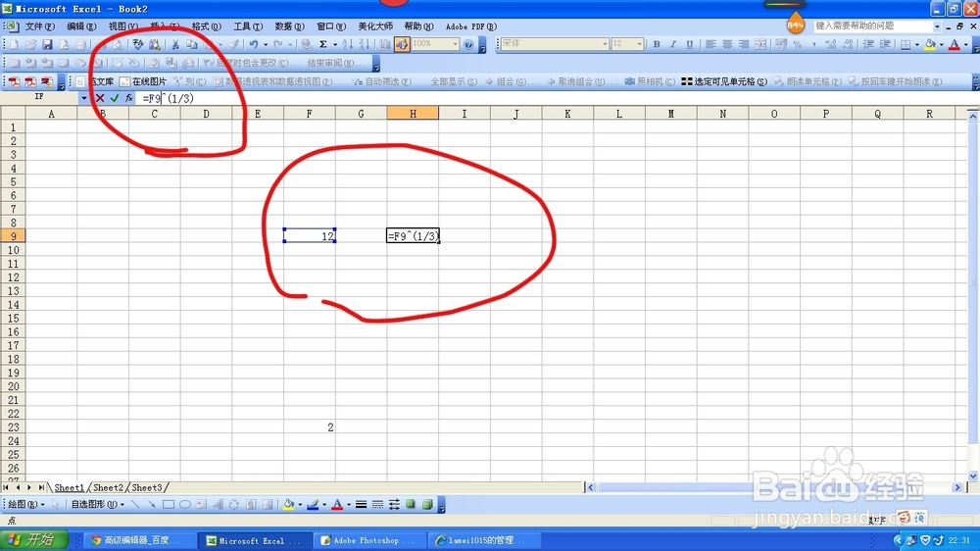Open the Fill Color dropdown arrow in Formatting toolbar
The width and height of the screenshot is (980, 551).
[x=941, y=44]
